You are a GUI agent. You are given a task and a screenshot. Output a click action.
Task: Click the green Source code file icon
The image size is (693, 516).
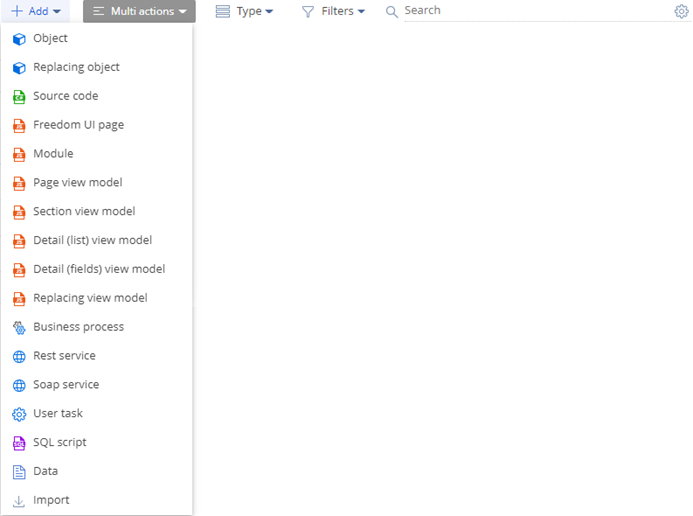click(19, 97)
